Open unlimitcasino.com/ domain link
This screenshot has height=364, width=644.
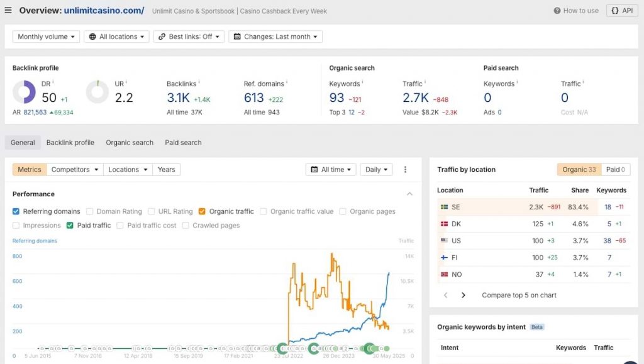[104, 11]
